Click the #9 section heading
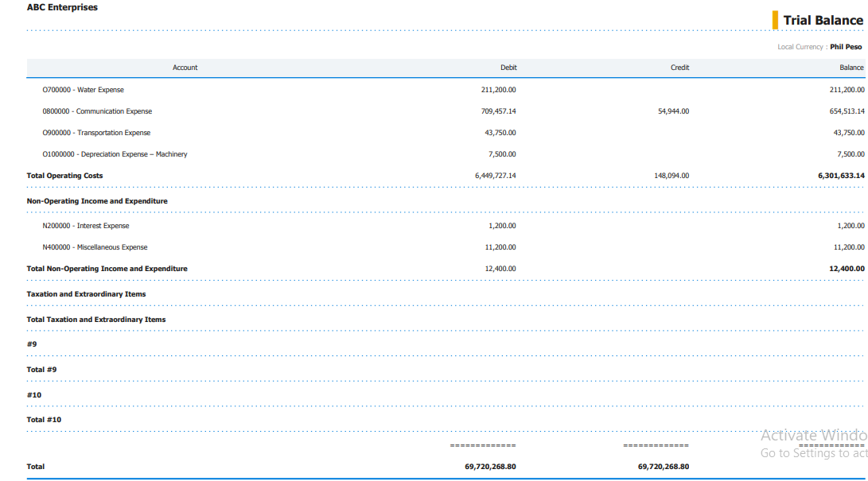868x481 pixels. click(x=32, y=344)
